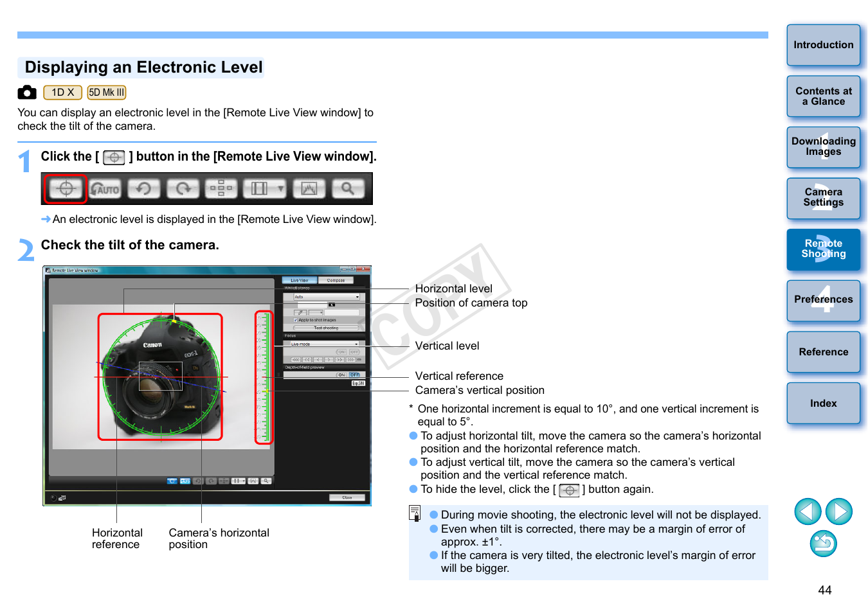Click the Test shooting button

tap(326, 328)
